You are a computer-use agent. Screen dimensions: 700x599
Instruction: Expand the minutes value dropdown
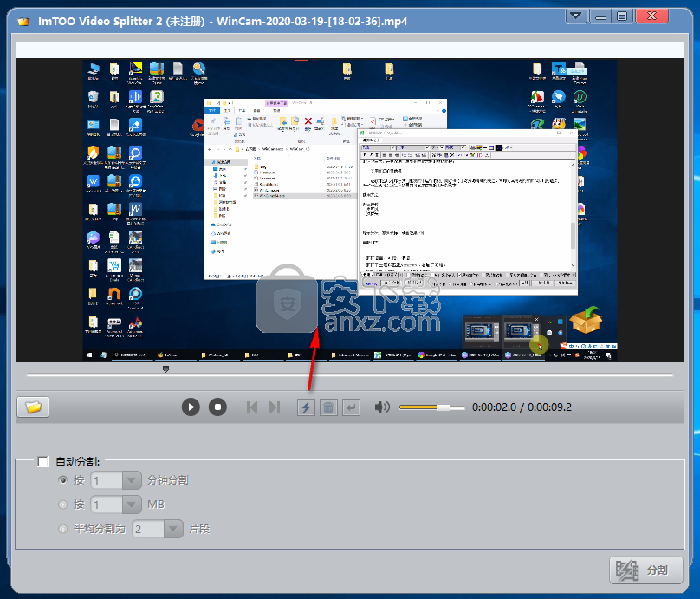(x=132, y=480)
